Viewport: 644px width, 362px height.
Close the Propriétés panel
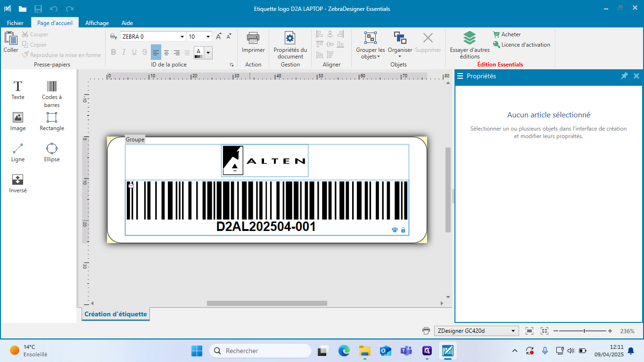[x=636, y=76]
